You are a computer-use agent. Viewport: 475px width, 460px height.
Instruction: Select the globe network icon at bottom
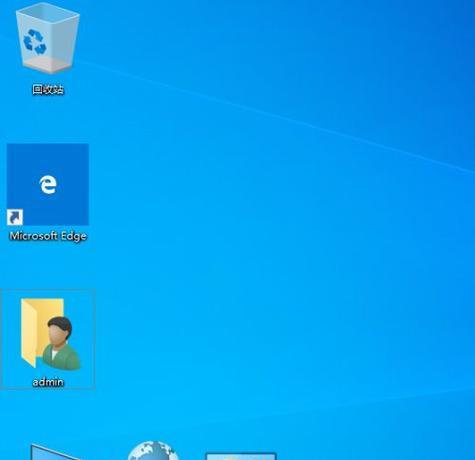coord(154,450)
